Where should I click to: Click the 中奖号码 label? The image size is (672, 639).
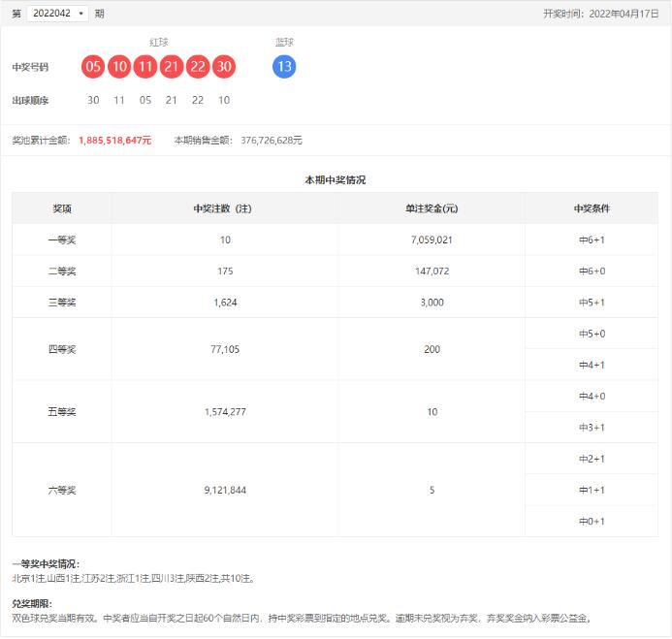(30, 67)
